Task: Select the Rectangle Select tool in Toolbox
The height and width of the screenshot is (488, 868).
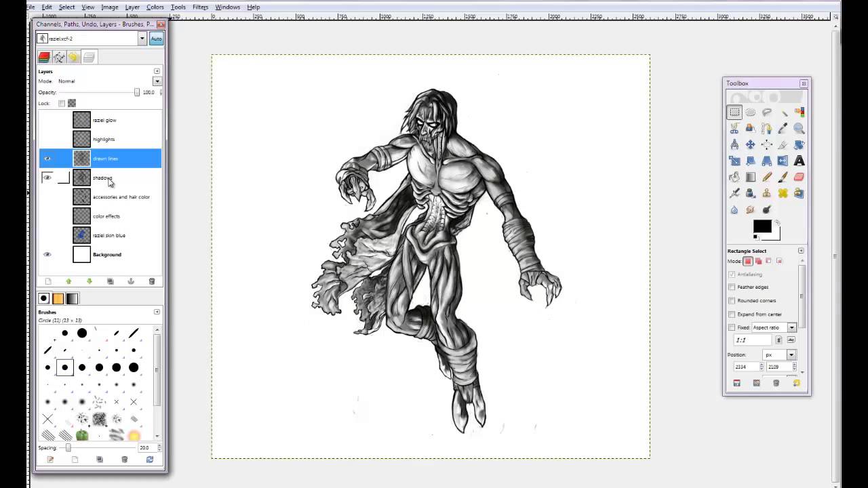Action: 734,112
